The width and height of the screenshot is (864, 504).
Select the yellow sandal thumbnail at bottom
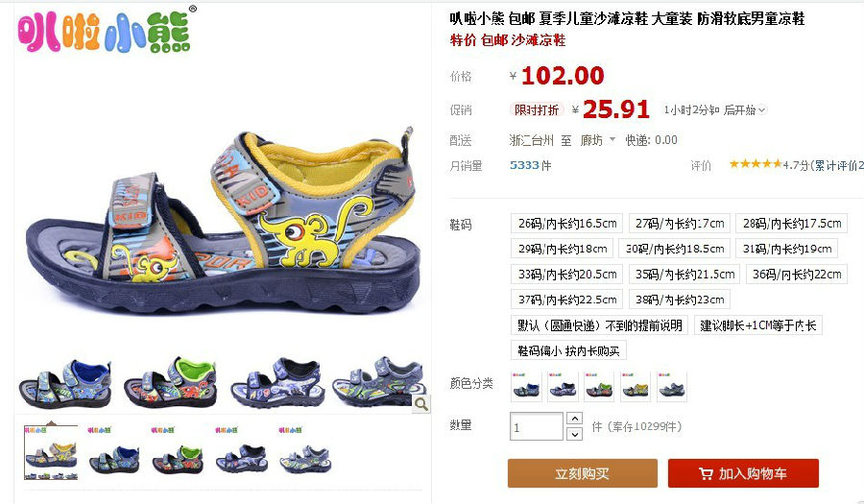click(x=51, y=453)
